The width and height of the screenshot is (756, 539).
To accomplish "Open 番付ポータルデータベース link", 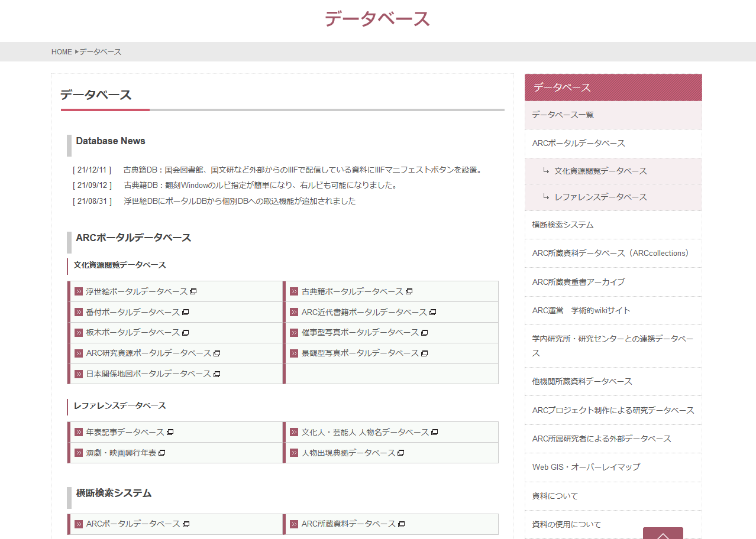I will (133, 312).
